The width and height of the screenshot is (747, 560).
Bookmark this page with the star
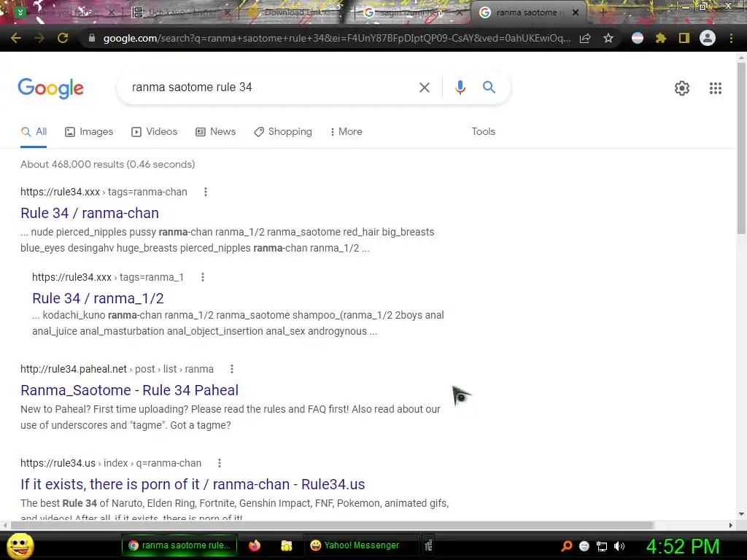point(608,38)
